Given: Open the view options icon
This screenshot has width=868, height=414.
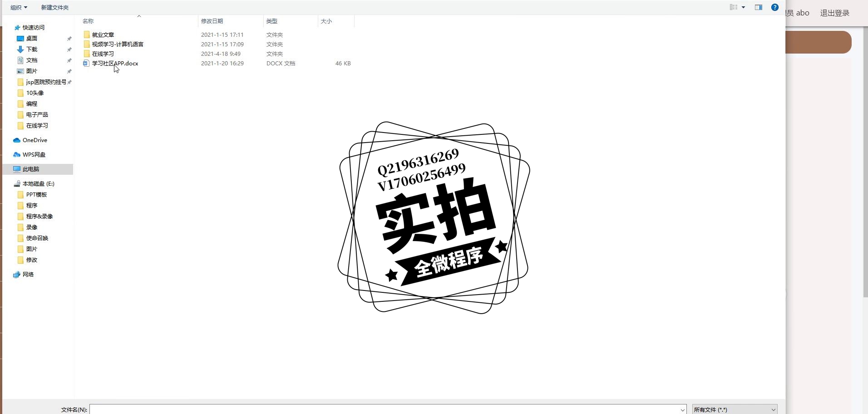Looking at the screenshot, I should click(x=734, y=7).
